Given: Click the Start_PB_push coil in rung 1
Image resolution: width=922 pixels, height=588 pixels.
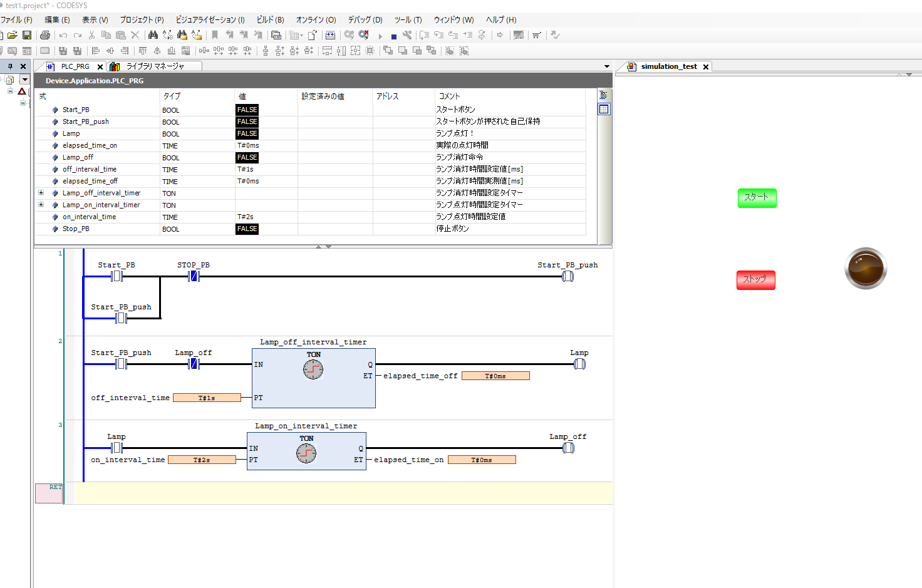Looking at the screenshot, I should click(x=567, y=276).
